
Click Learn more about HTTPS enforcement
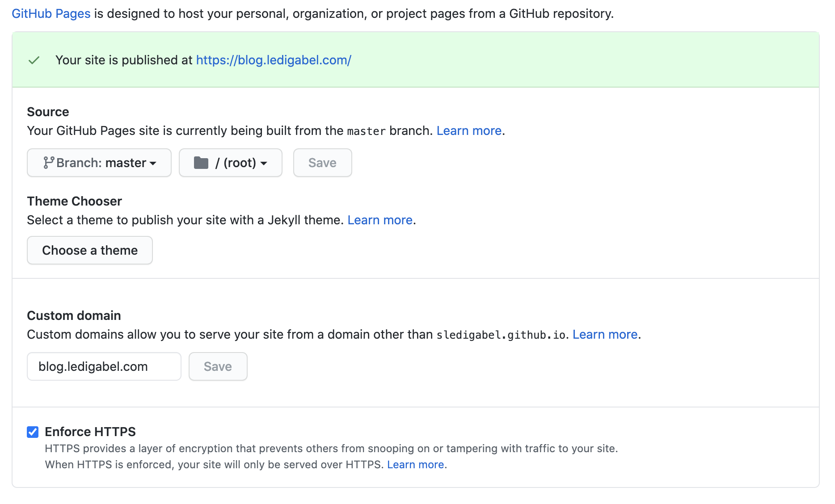[x=415, y=464]
